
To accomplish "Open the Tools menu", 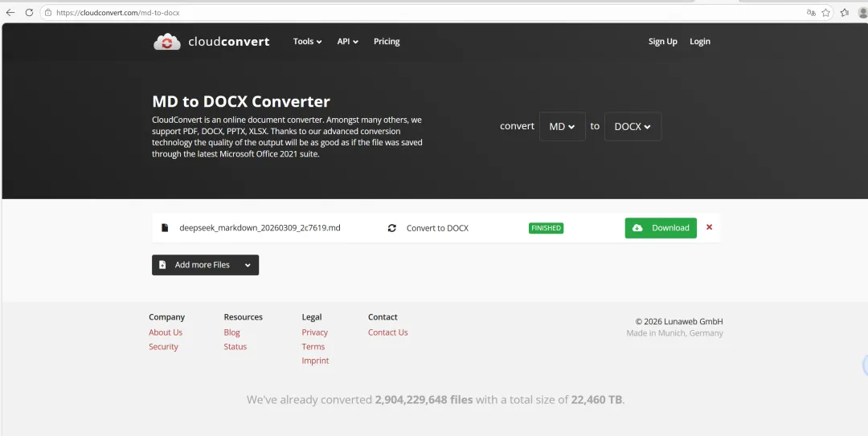I will click(x=308, y=42).
